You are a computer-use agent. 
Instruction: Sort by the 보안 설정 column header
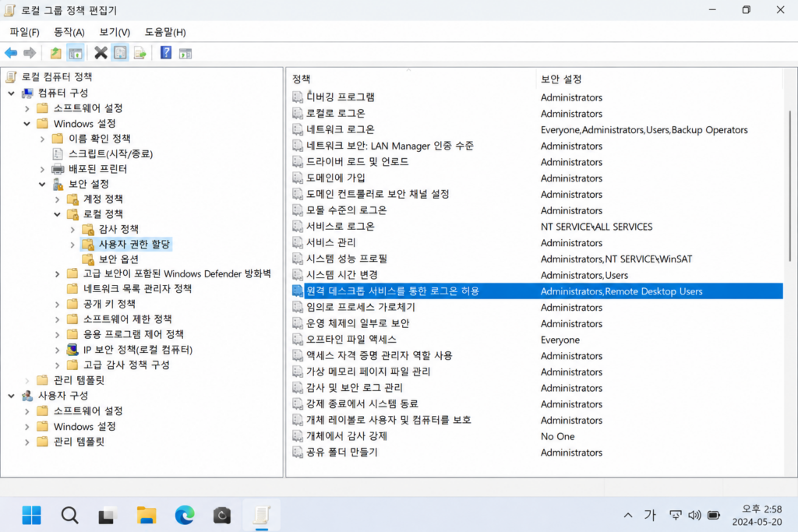coord(659,79)
